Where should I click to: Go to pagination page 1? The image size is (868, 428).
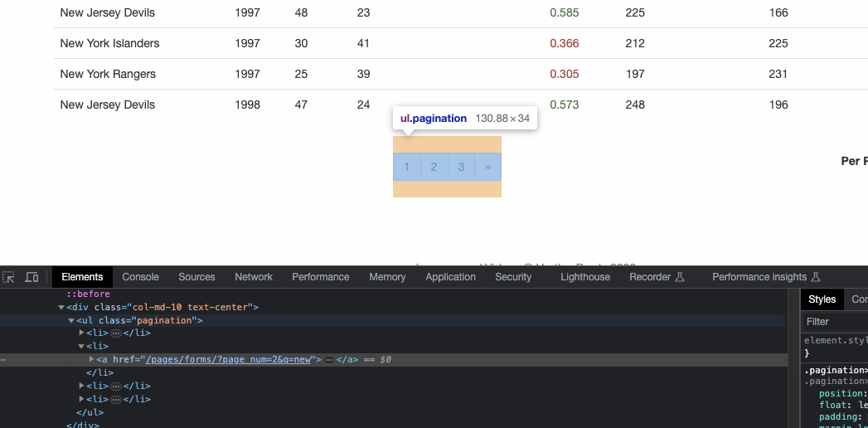[407, 167]
